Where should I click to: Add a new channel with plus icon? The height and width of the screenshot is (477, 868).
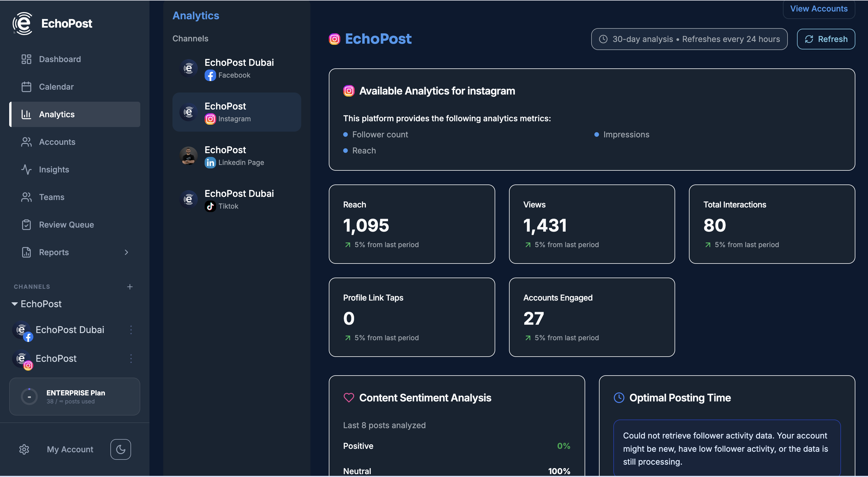tap(130, 287)
